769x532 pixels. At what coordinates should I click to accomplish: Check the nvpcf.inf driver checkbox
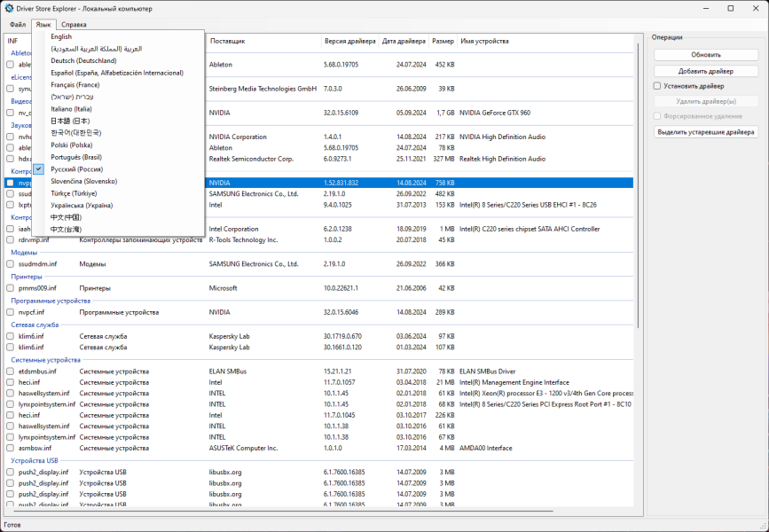11,312
